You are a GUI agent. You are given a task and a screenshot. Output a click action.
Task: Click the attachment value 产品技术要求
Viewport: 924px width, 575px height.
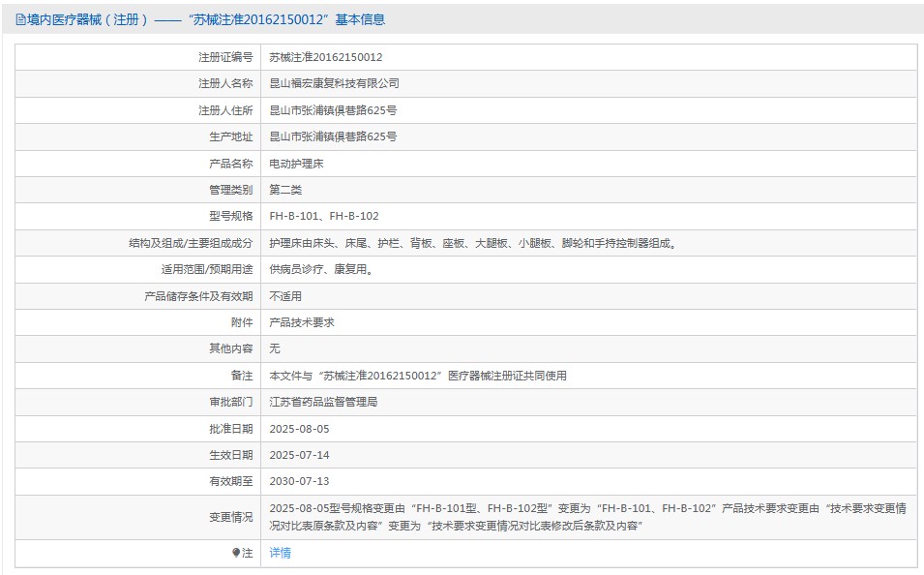click(x=302, y=322)
